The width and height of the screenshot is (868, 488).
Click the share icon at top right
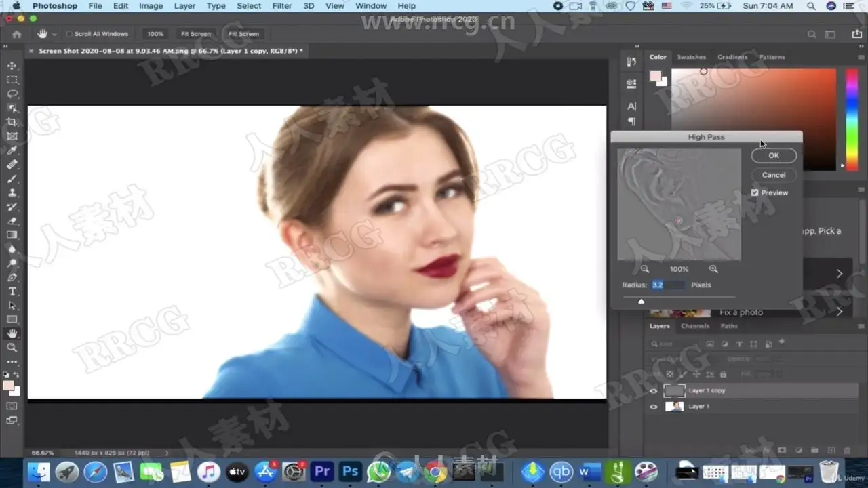coord(856,34)
